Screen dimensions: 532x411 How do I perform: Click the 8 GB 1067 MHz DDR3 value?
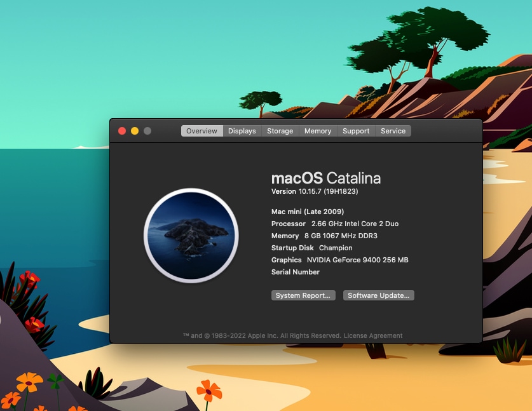[341, 236]
